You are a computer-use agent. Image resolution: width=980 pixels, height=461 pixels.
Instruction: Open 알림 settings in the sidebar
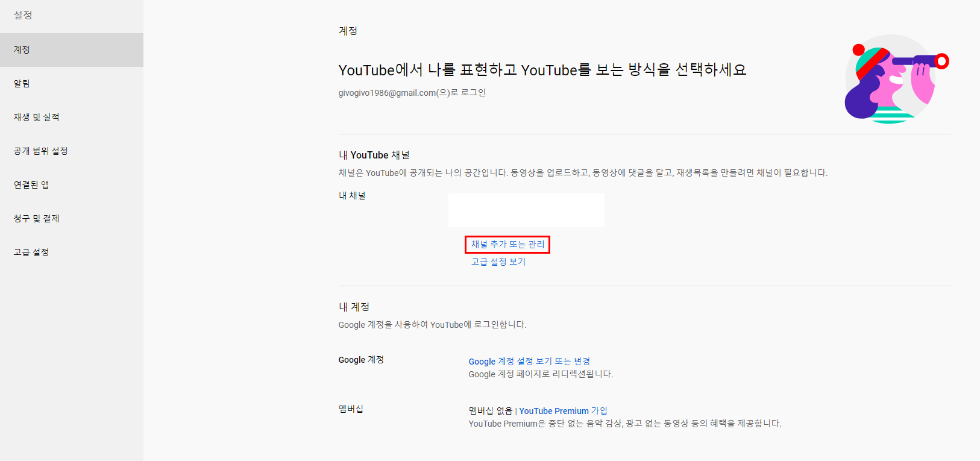72,84
